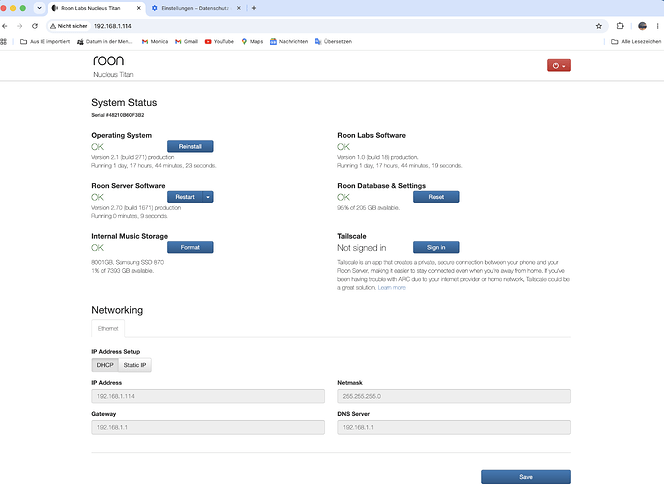
Task: Open a new browser tab
Action: [x=254, y=8]
